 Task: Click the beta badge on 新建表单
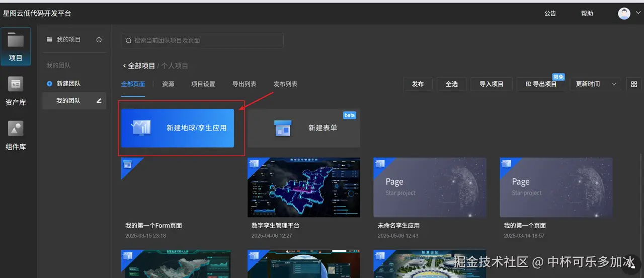(349, 115)
